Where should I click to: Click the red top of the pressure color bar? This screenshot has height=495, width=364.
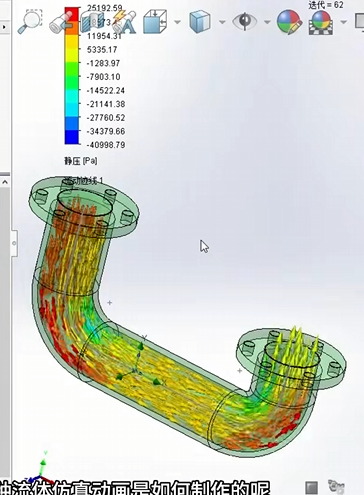[72, 13]
